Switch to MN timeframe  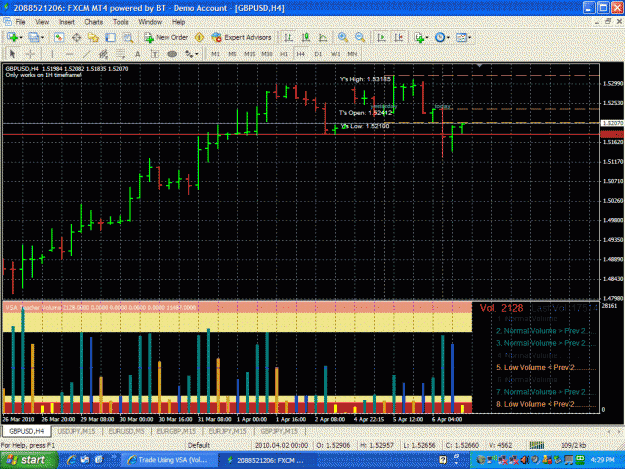click(x=352, y=54)
